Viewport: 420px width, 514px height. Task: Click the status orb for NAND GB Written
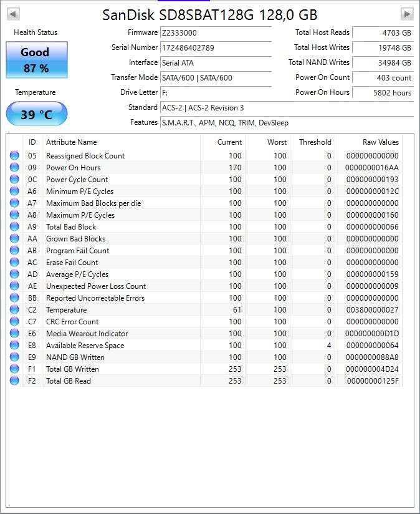(14, 357)
